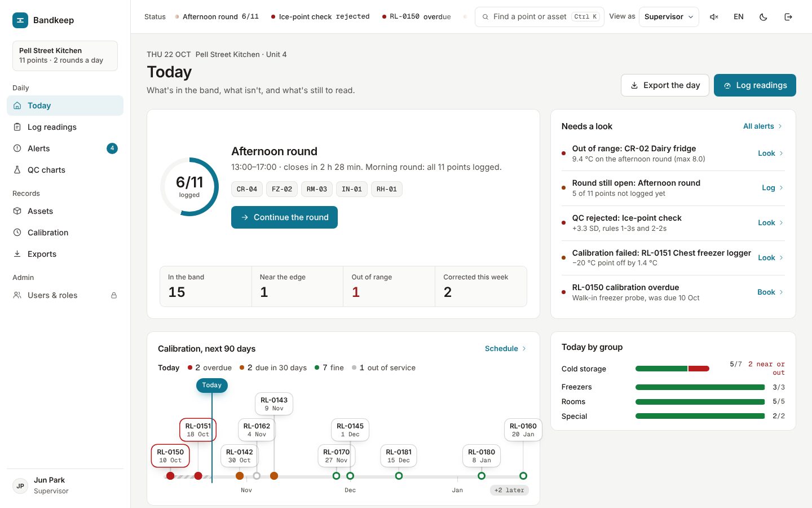Click the Assets cube icon
Image resolution: width=812 pixels, height=508 pixels.
coord(17,211)
